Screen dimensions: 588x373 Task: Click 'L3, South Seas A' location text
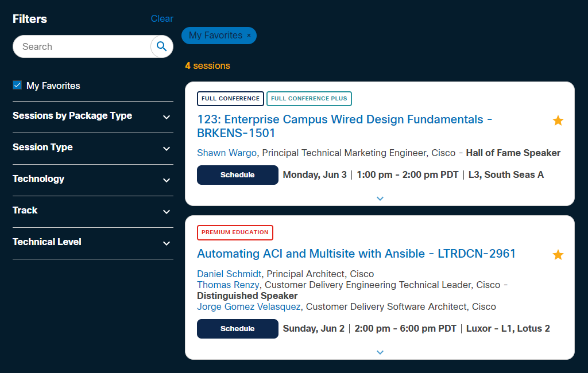[x=506, y=174]
